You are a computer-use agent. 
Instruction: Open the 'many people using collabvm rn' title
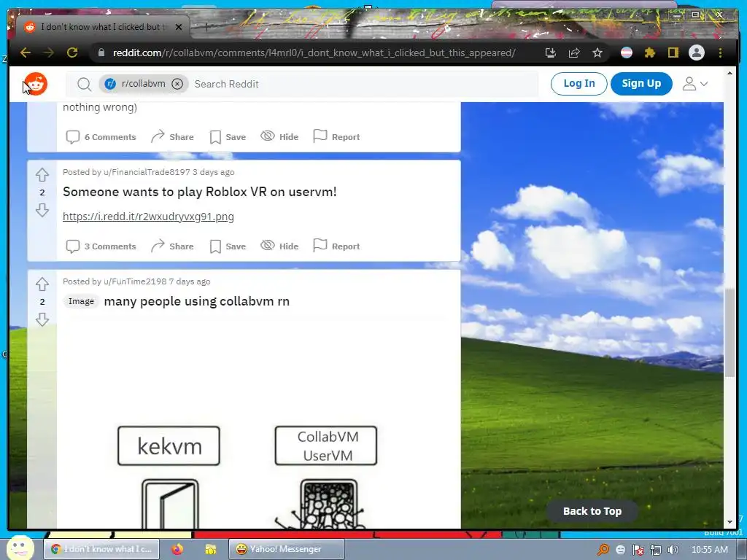tap(196, 301)
